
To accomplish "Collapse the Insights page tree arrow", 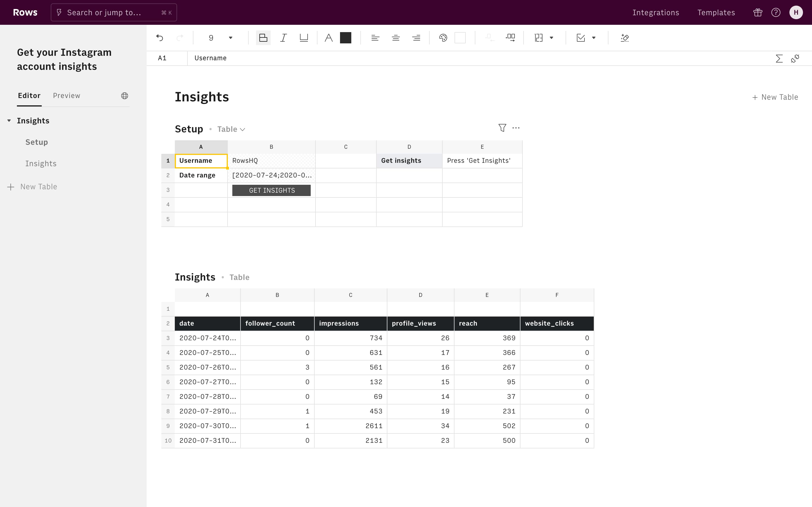I will pyautogui.click(x=9, y=121).
